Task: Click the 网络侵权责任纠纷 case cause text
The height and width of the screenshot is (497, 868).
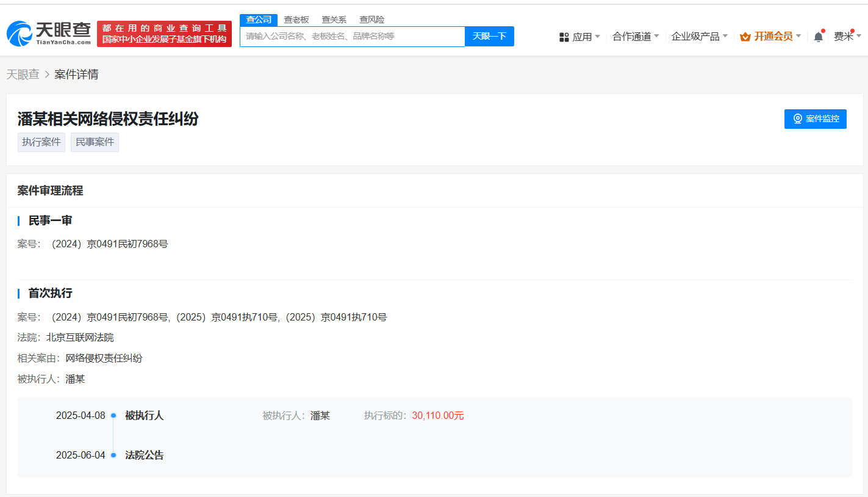Action: (104, 358)
